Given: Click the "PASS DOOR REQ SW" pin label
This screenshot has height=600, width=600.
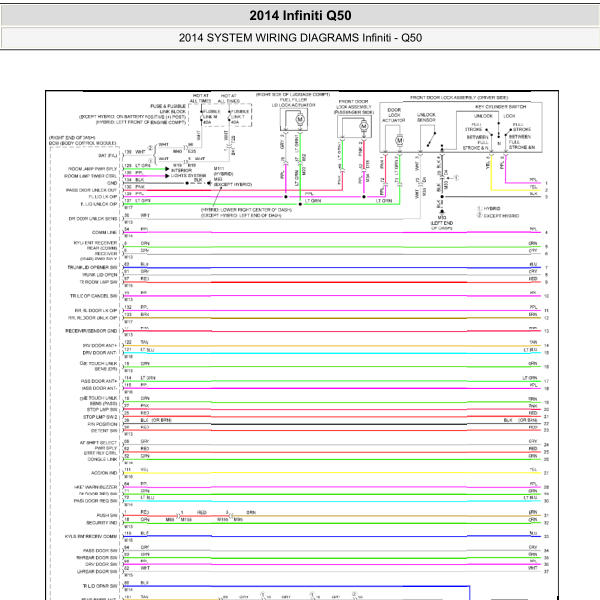Looking at the screenshot, I should pos(95,501).
